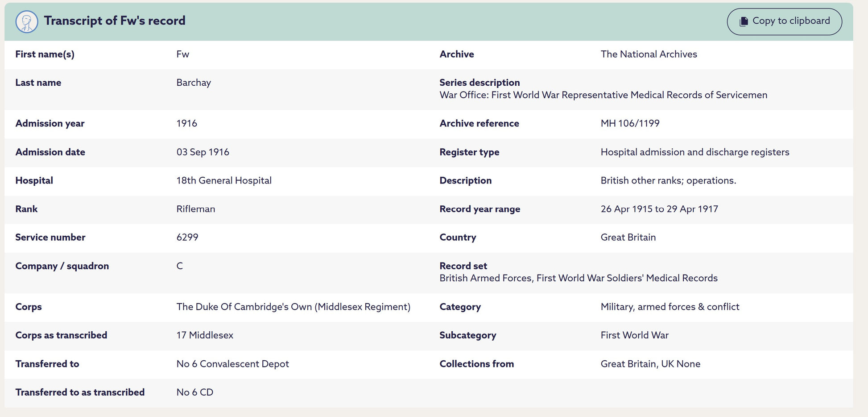Click the British Armed Forces record set text
This screenshot has height=417, width=868.
(579, 278)
